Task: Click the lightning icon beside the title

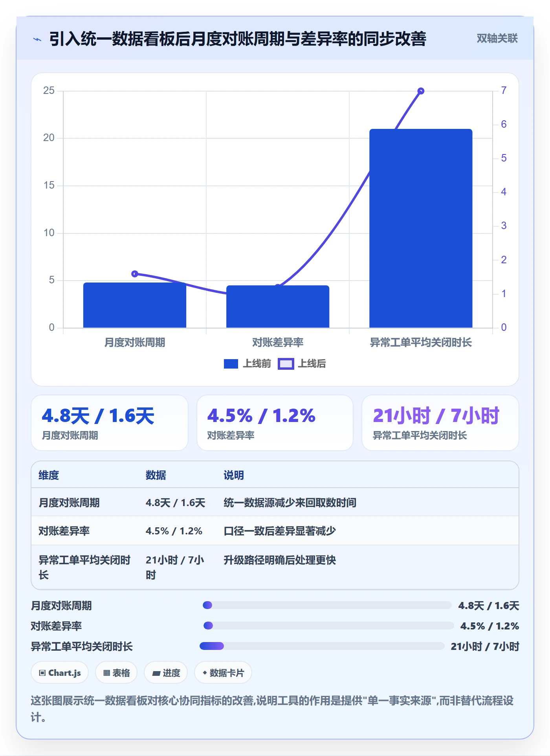Action: click(37, 39)
